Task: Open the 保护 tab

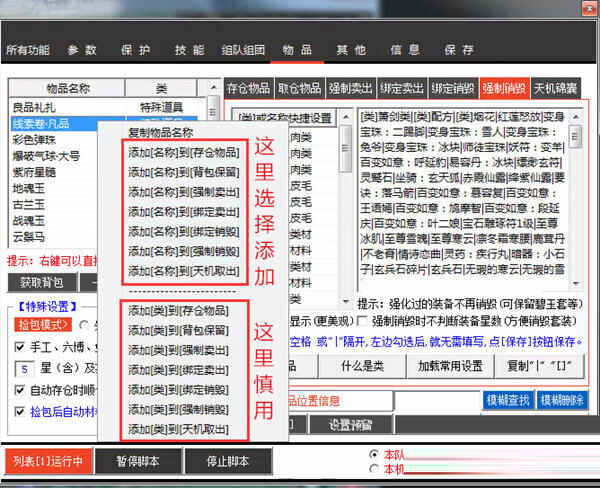Action: pyautogui.click(x=136, y=50)
